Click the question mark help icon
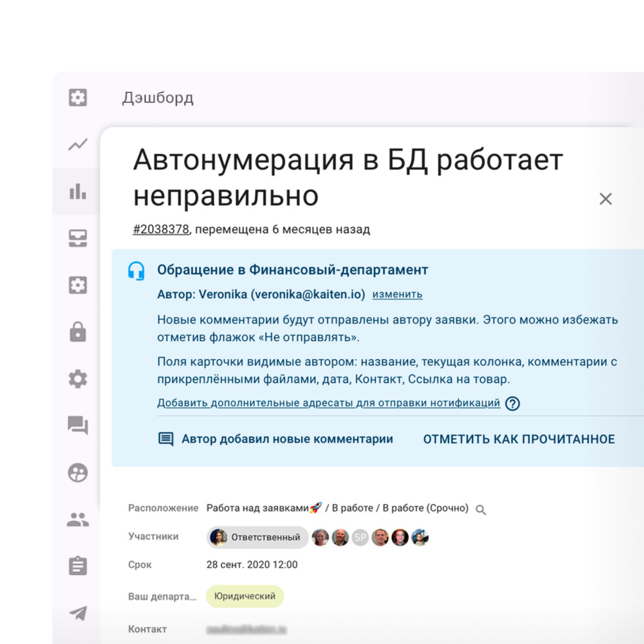 pyautogui.click(x=512, y=404)
